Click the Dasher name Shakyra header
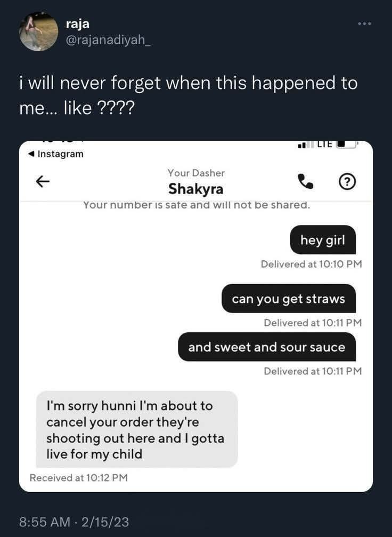Image resolution: width=392 pixels, height=537 pixels. pos(195,189)
